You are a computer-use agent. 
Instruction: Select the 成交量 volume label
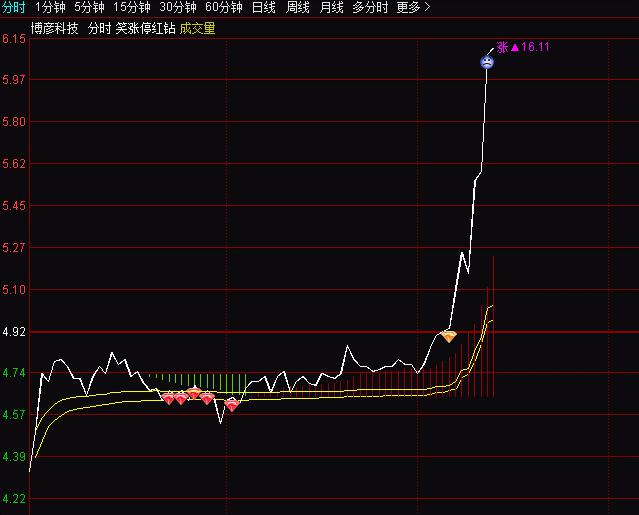point(197,28)
